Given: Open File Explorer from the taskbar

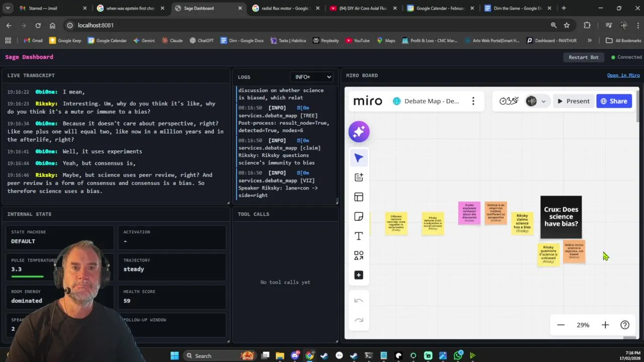Looking at the screenshot, I should click(280, 355).
